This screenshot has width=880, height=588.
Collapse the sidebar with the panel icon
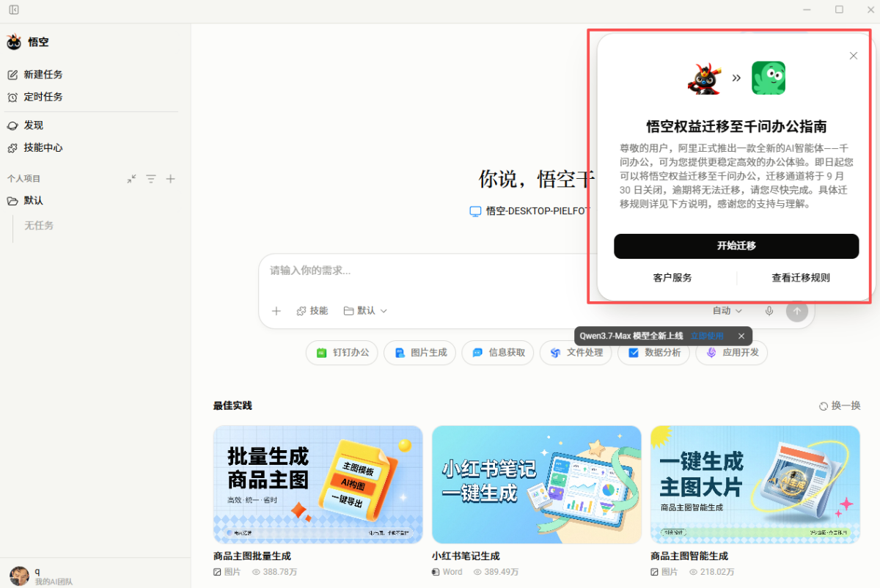click(x=14, y=10)
